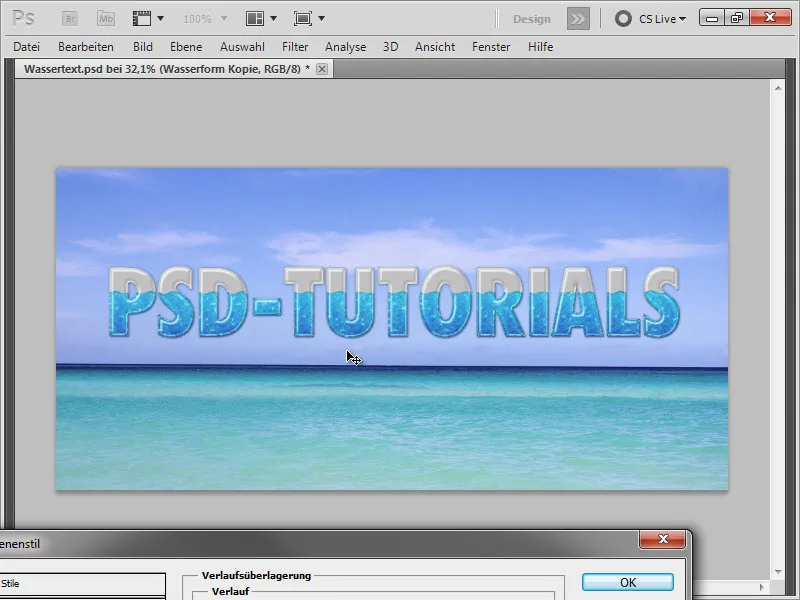Click OK in the layer style dialog
The width and height of the screenshot is (800, 600).
coord(628,583)
